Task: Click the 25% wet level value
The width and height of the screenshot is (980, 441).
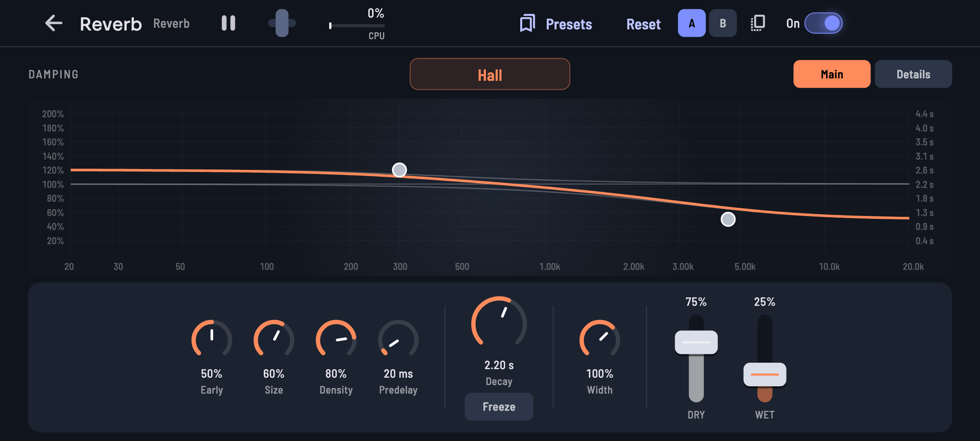Action: (765, 302)
